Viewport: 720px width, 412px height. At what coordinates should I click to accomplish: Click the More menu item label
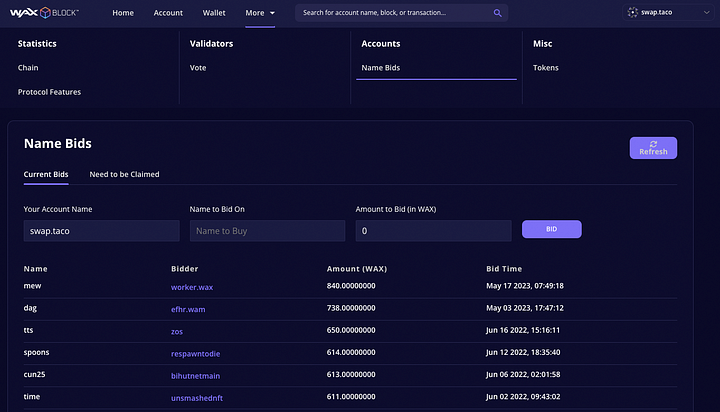tap(255, 13)
